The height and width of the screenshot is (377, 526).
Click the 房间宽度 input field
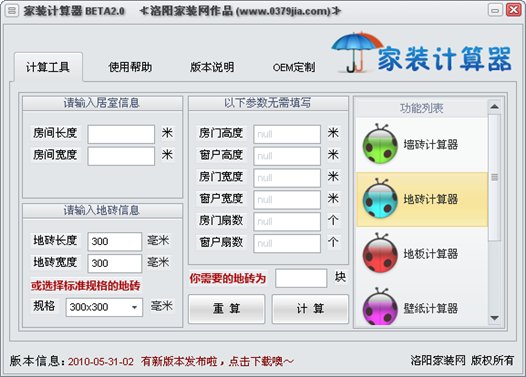[x=121, y=156]
